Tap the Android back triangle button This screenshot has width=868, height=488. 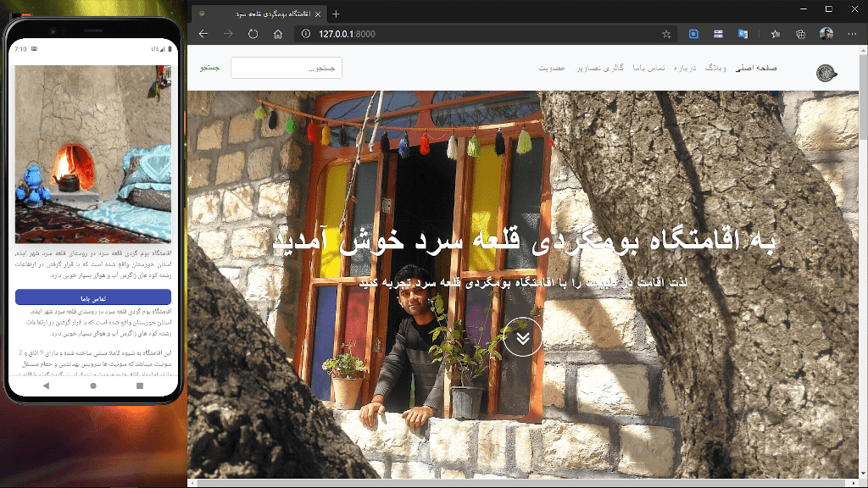47,385
